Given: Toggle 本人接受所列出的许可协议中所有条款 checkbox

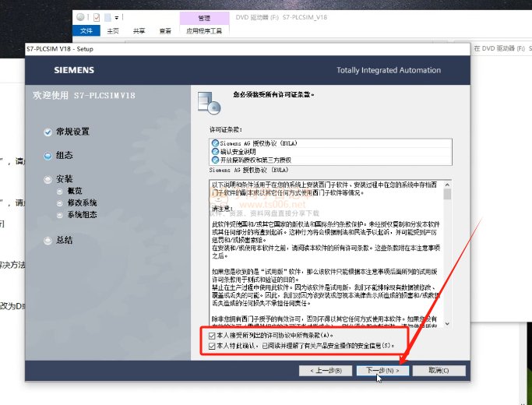Looking at the screenshot, I should click(x=212, y=336).
